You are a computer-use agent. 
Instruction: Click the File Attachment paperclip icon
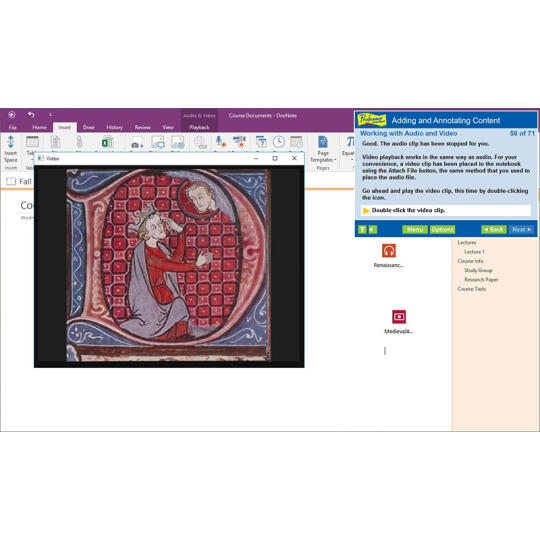(x=79, y=142)
